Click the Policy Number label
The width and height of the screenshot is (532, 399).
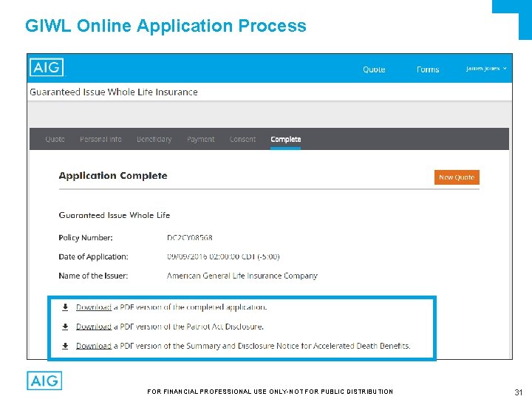[86, 237]
